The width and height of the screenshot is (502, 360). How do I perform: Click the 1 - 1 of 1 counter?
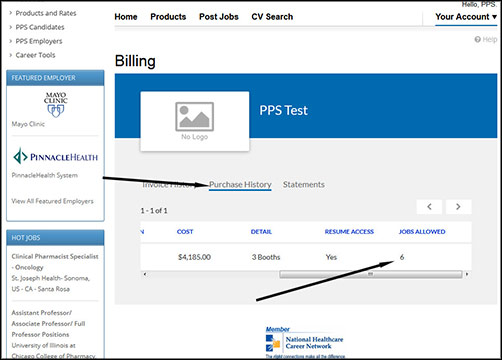coord(154,211)
